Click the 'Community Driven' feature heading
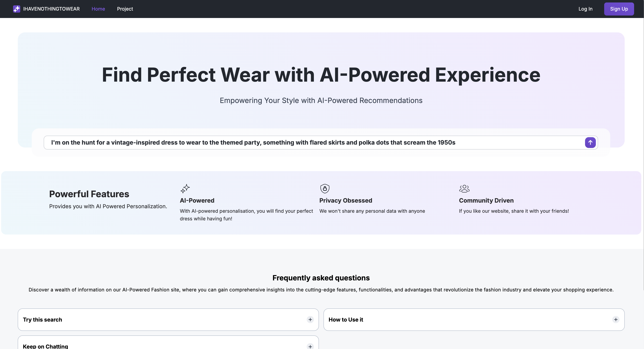 [486, 201]
